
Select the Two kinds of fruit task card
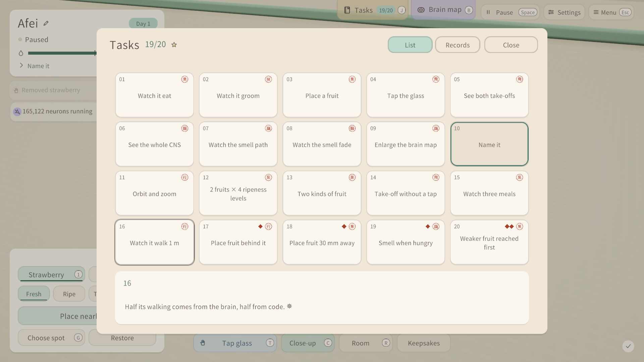click(x=322, y=193)
